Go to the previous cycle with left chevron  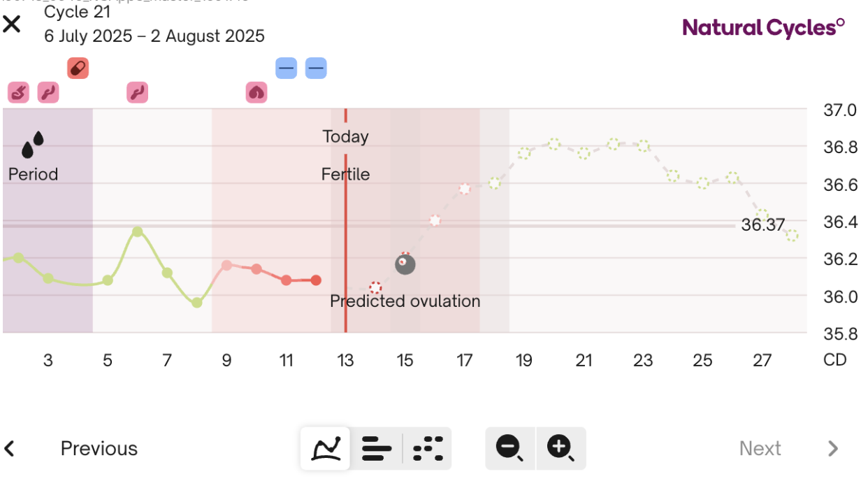point(10,448)
